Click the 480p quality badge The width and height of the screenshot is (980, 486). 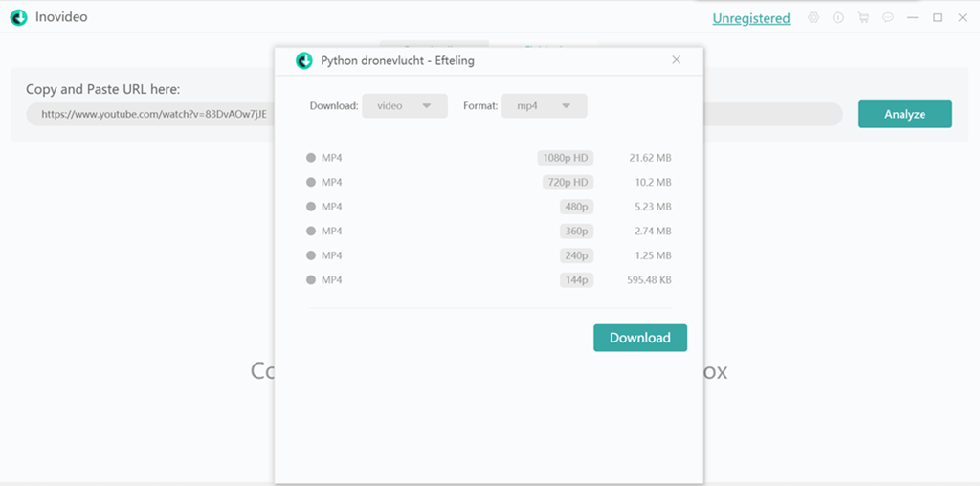576,207
